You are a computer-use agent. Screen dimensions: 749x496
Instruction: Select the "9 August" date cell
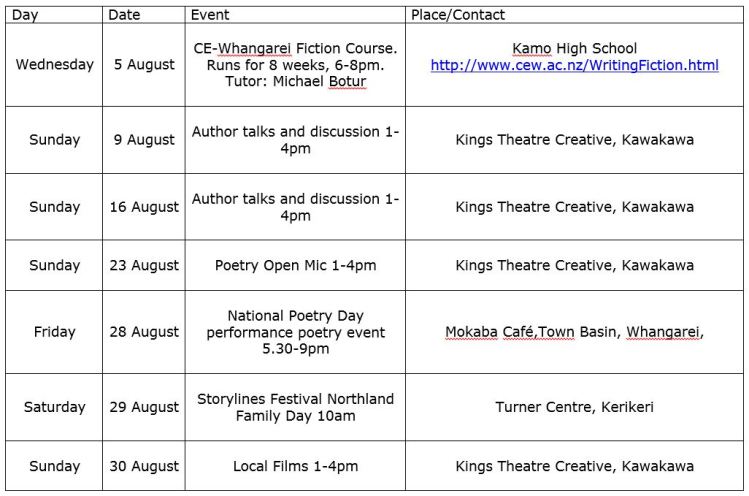[x=144, y=140]
